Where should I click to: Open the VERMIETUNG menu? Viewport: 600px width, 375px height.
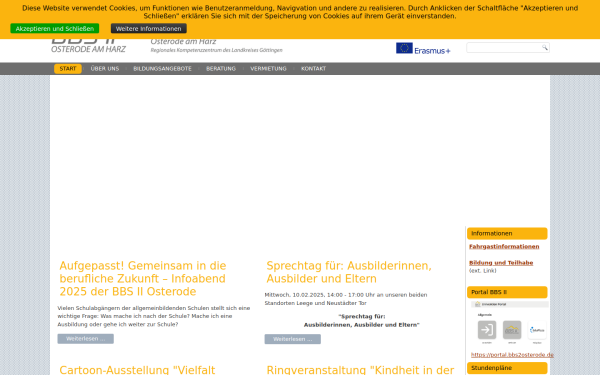(x=268, y=68)
